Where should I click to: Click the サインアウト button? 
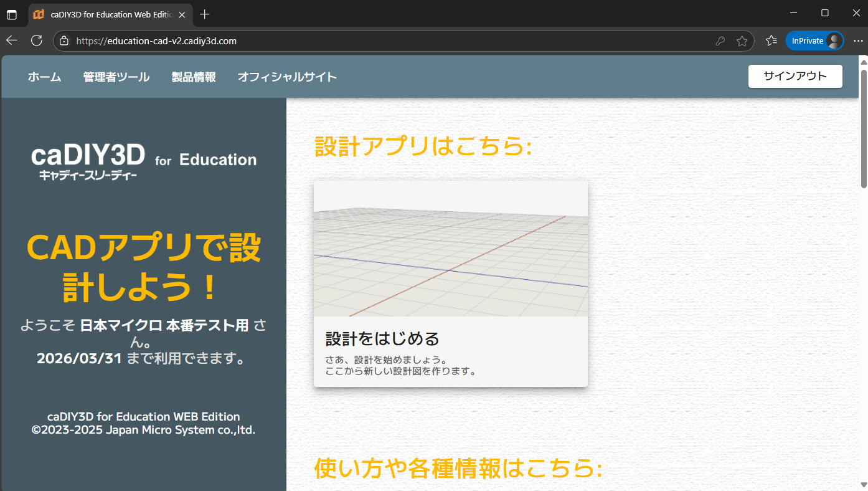pos(795,76)
